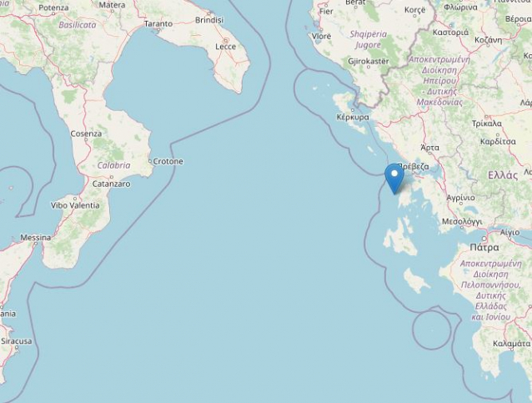532x403 pixels.
Task: Select the Ελλάς country label
Action: click(x=503, y=175)
